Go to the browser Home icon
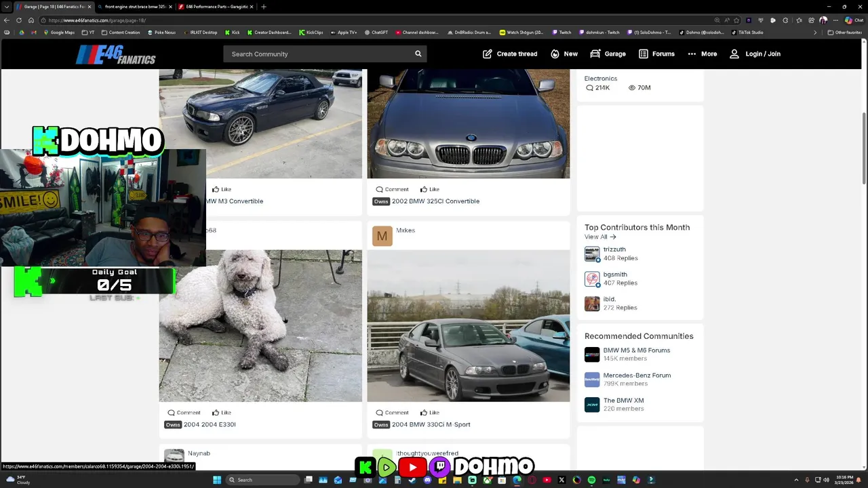This screenshot has width=868, height=488. click(x=31, y=20)
